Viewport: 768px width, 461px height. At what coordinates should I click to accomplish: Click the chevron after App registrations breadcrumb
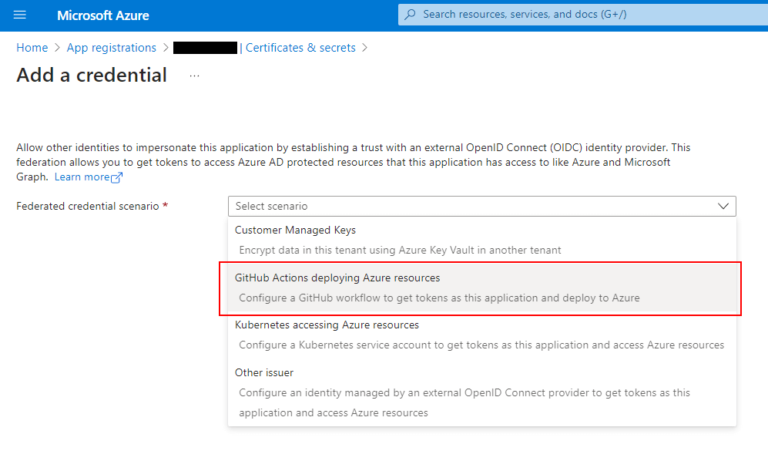click(x=165, y=48)
